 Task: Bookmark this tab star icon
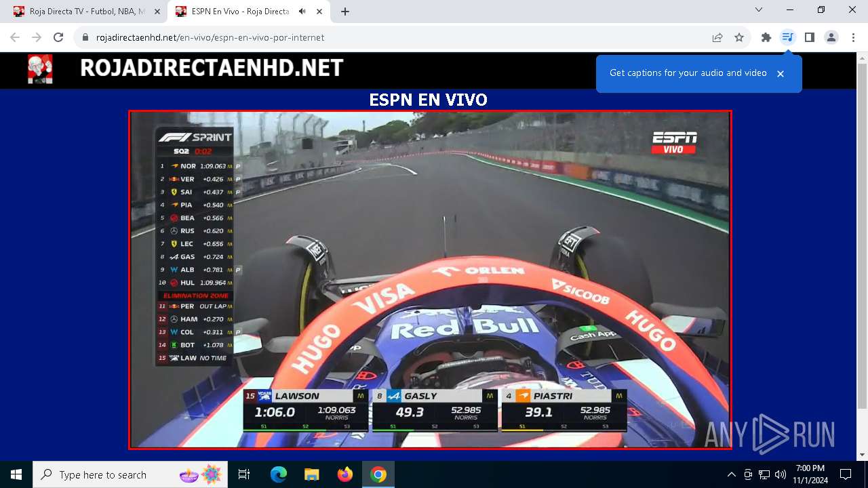click(x=739, y=38)
